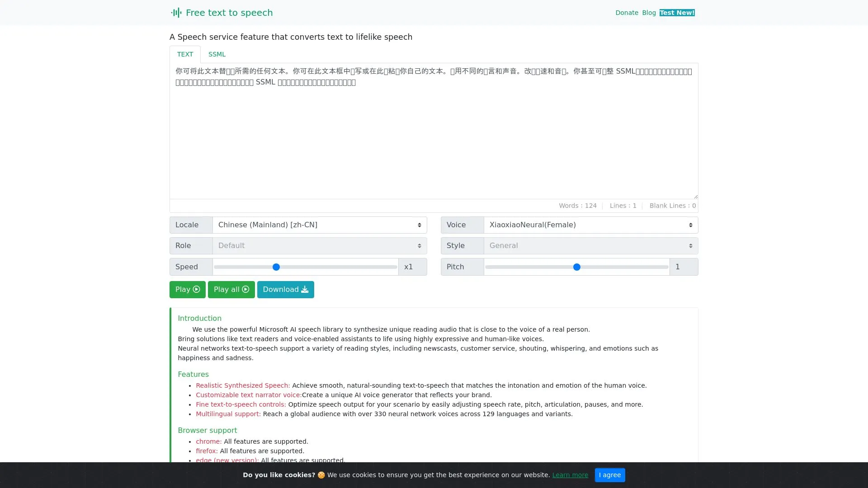Adjust the Speed slider

pyautogui.click(x=276, y=267)
